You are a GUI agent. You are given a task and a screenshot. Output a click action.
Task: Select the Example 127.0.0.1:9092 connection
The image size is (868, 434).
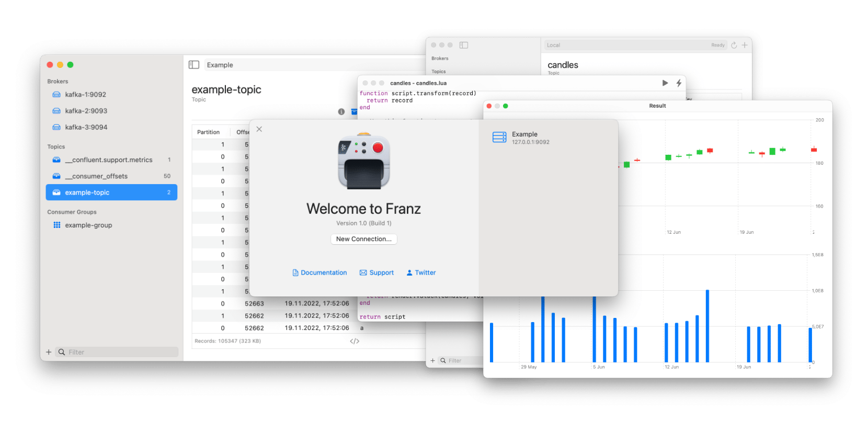tap(548, 138)
